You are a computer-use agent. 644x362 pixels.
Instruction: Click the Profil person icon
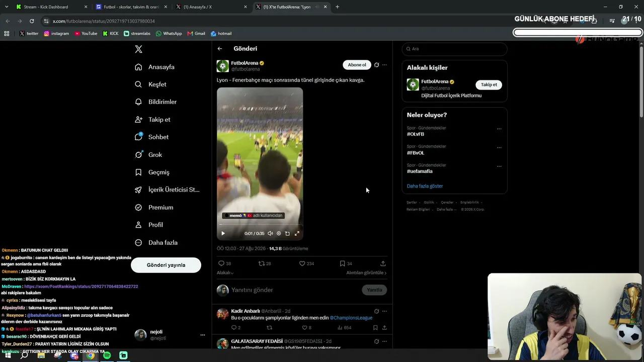click(x=138, y=225)
